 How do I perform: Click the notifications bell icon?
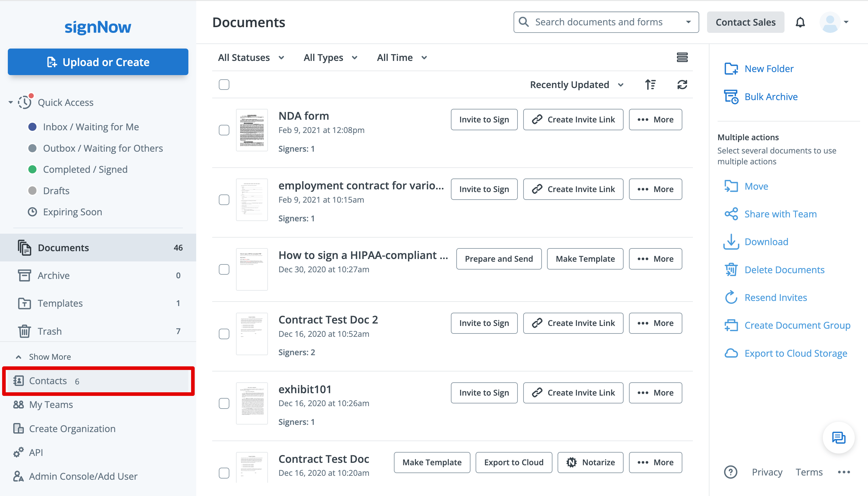[800, 23]
